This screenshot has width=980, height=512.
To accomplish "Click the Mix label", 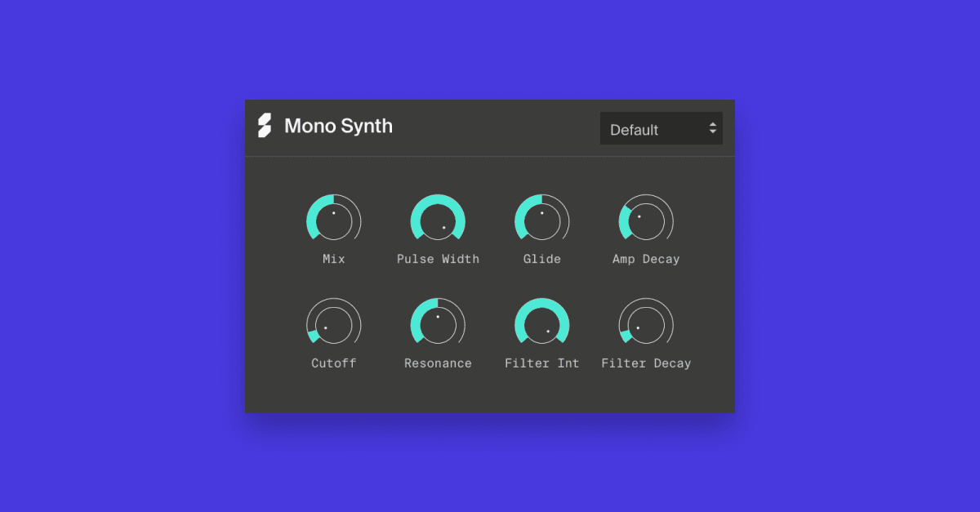I will click(333, 259).
